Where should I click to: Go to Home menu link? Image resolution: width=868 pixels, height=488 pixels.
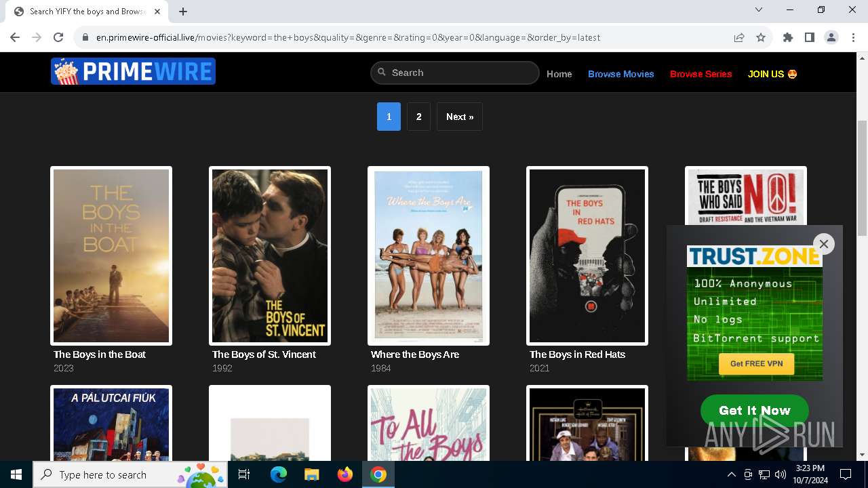(x=559, y=74)
